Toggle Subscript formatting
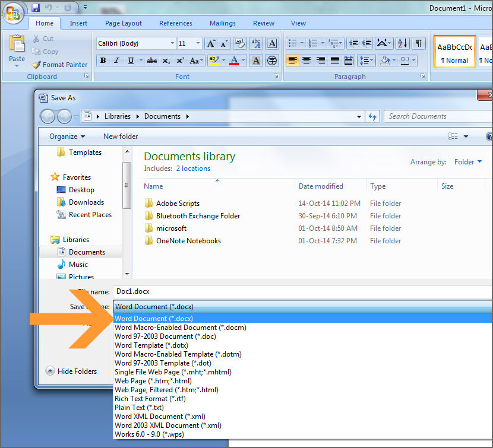The height and width of the screenshot is (448, 493). pyautogui.click(x=166, y=61)
